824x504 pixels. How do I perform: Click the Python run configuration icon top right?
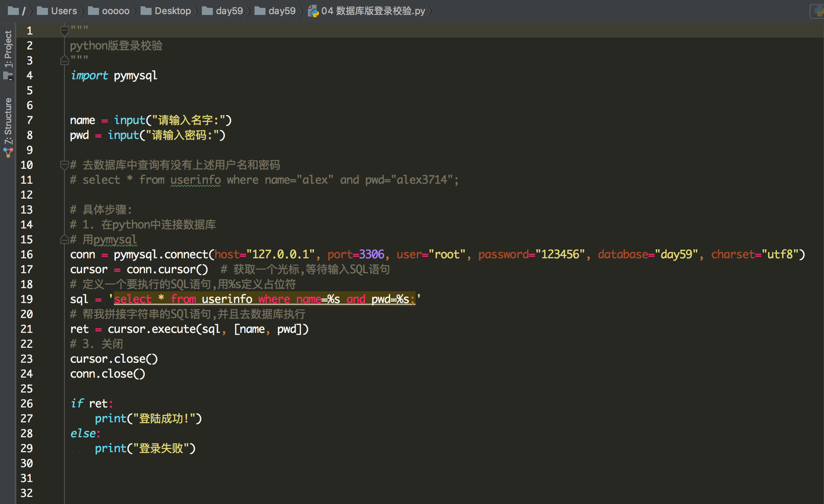coord(819,11)
